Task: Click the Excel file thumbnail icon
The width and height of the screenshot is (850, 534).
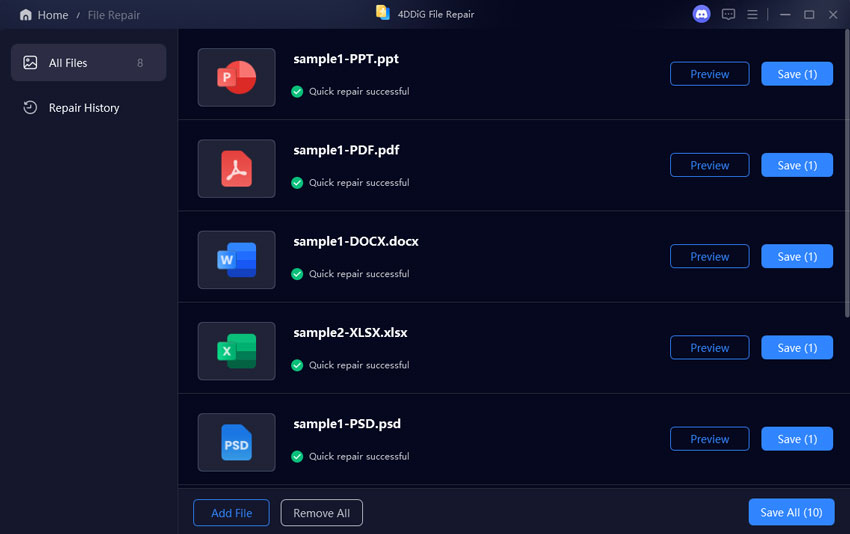Action: click(236, 351)
